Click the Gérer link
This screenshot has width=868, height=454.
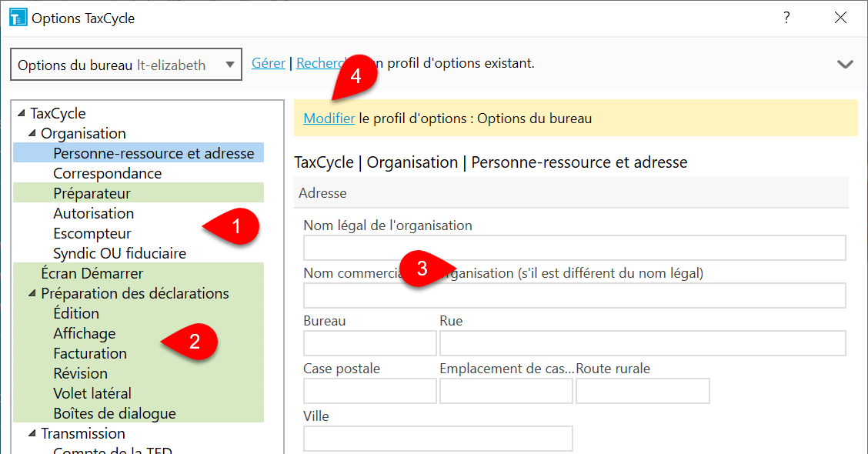(269, 63)
